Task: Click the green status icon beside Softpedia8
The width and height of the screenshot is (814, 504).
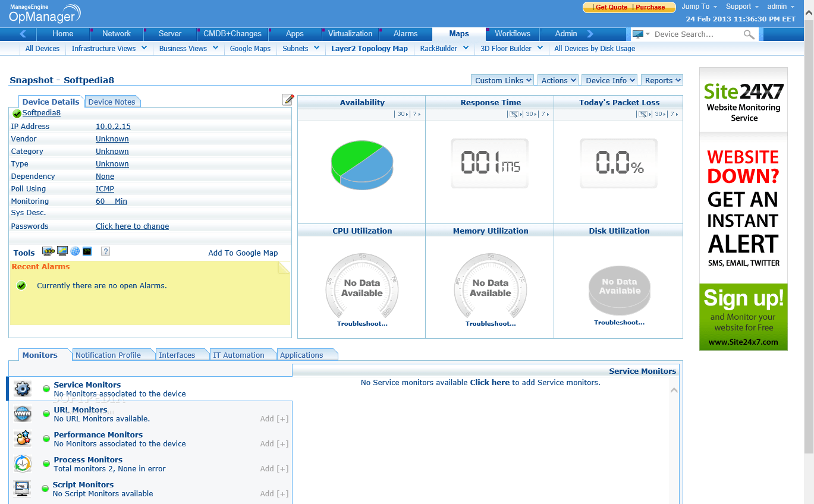Action: coord(16,113)
